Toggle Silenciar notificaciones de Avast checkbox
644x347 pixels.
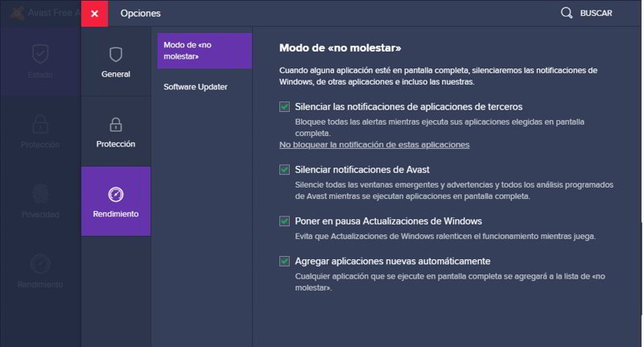click(x=284, y=170)
